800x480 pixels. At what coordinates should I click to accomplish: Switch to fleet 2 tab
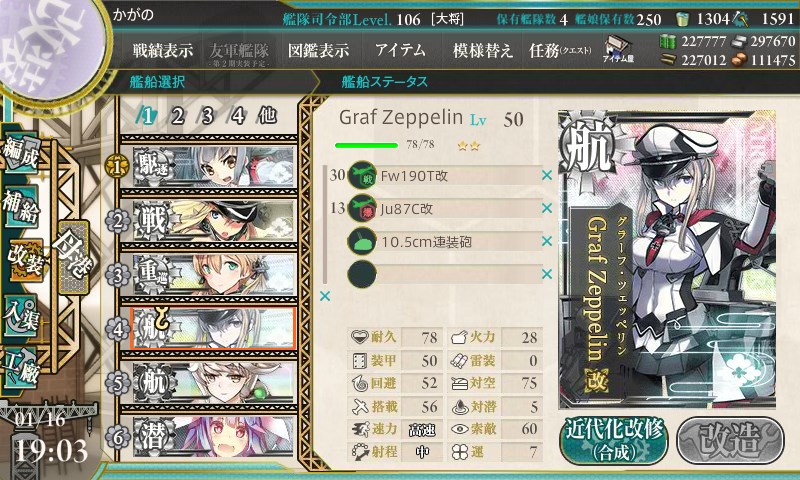[x=178, y=116]
